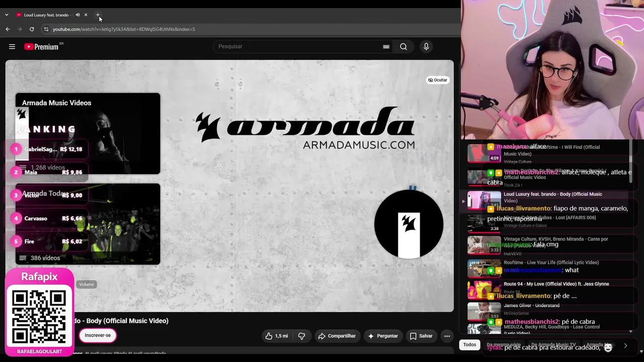Mute the tab via its audio icon
This screenshot has width=644, height=362.
tap(77, 15)
